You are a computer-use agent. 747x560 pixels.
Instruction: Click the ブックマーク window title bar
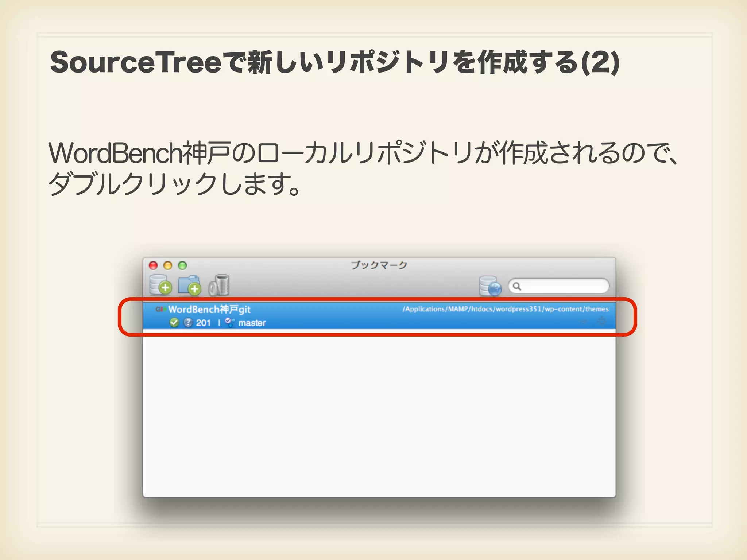(x=379, y=265)
